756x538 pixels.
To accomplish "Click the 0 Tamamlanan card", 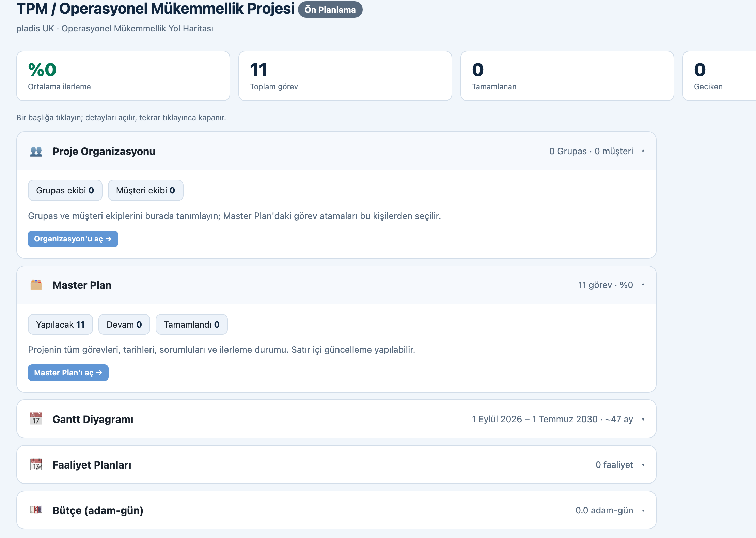I will tap(567, 76).
